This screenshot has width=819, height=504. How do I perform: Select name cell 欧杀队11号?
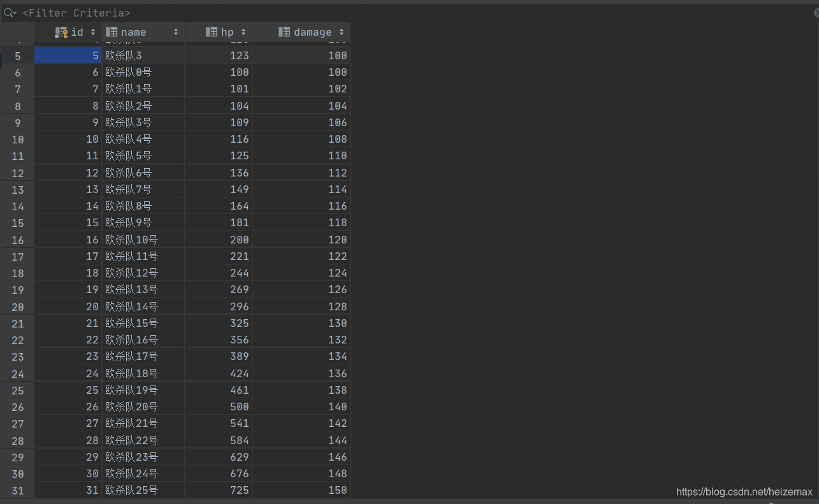click(143, 256)
